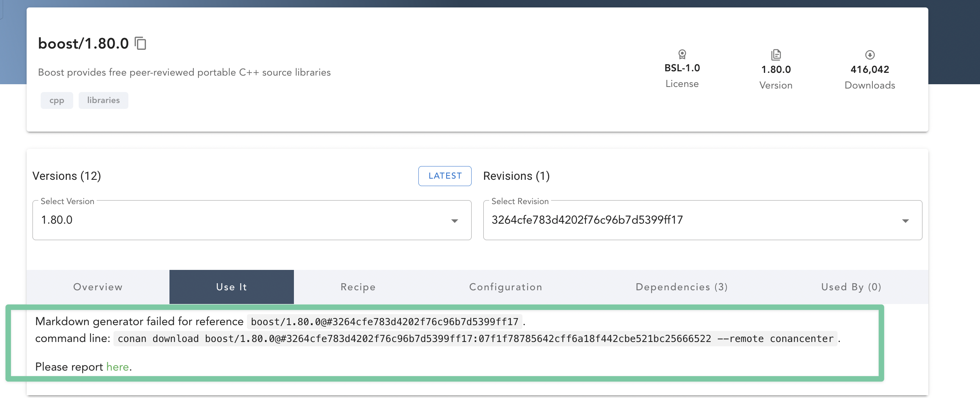This screenshot has height=398, width=980.
Task: Click the BSL-1.0 license badge icon
Action: point(682,55)
